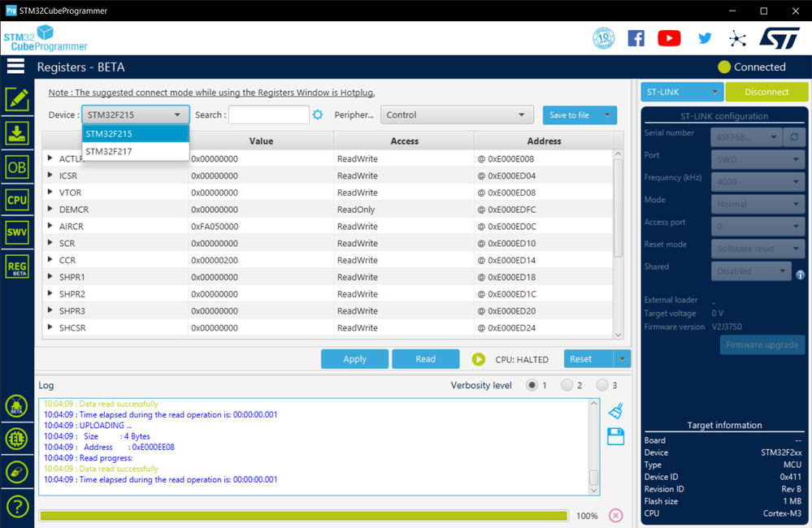Image resolution: width=812 pixels, height=528 pixels.
Task: Refresh the ST-LINK serial number list
Action: click(794, 137)
